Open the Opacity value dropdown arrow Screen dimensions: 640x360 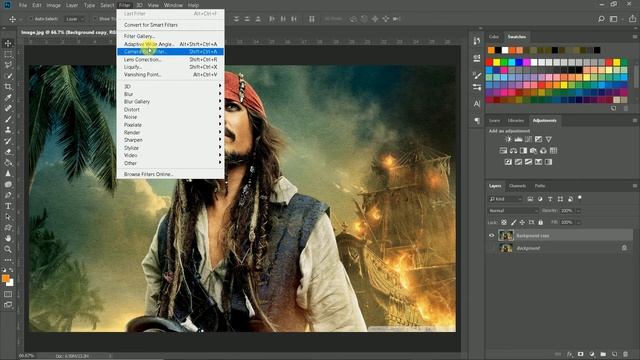pyautogui.click(x=578, y=211)
